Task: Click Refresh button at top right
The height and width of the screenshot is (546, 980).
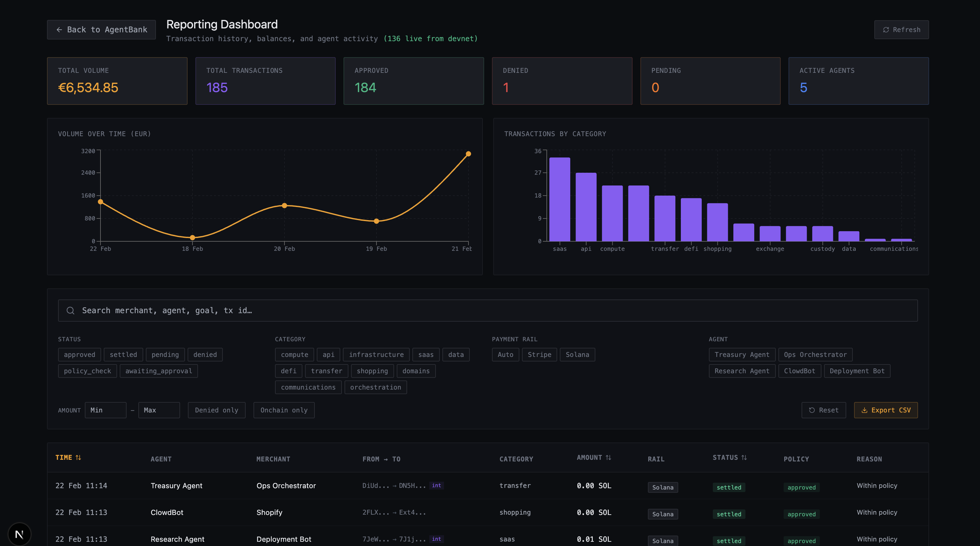Action: (x=901, y=30)
